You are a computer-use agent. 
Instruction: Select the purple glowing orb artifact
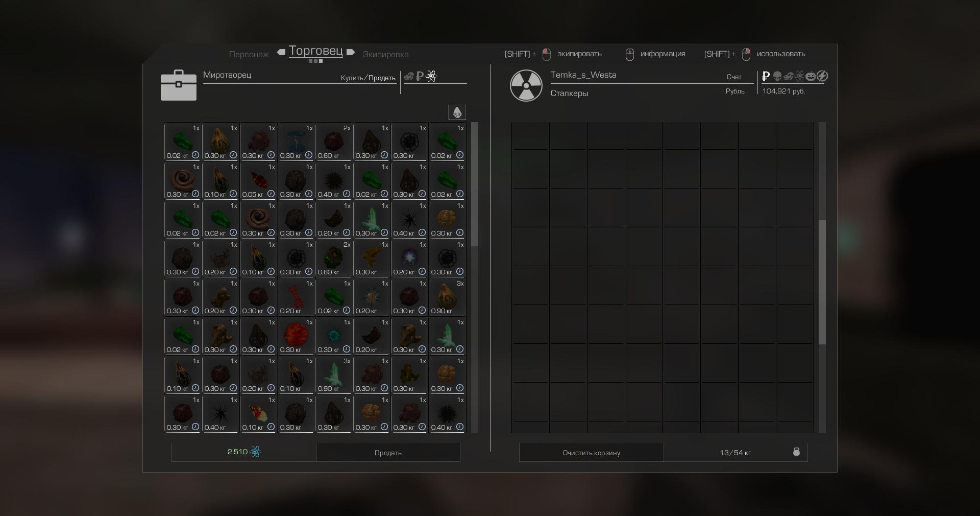tap(409, 258)
